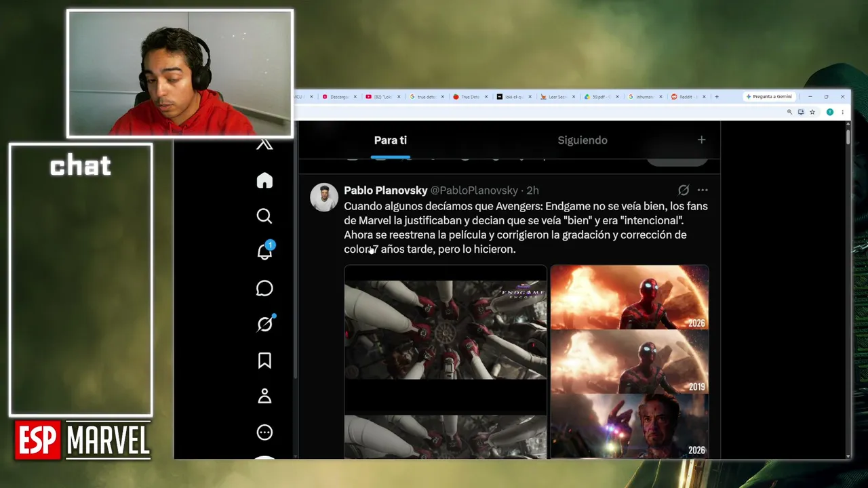Click the Chrome zoom magnifier icon
Screen dimensions: 868x488
(x=789, y=112)
